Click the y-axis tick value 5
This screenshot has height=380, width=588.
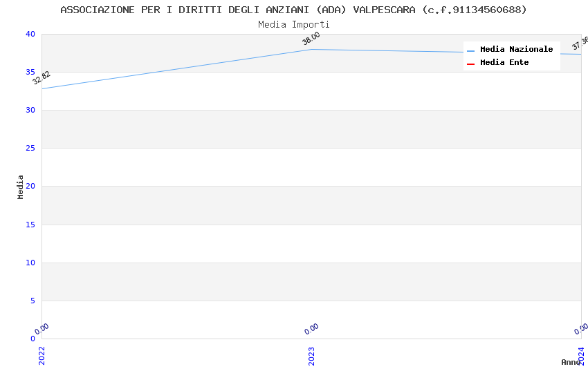tap(33, 301)
